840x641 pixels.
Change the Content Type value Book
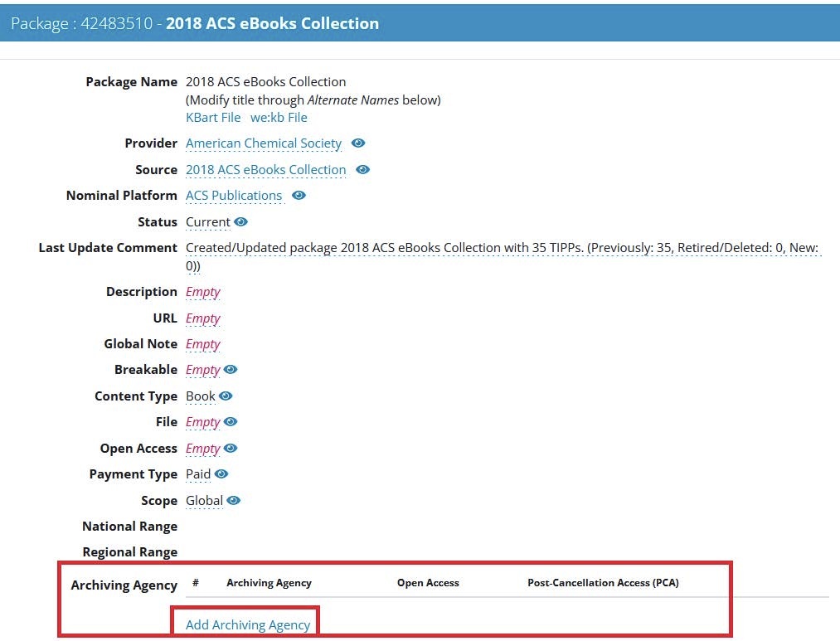click(201, 396)
